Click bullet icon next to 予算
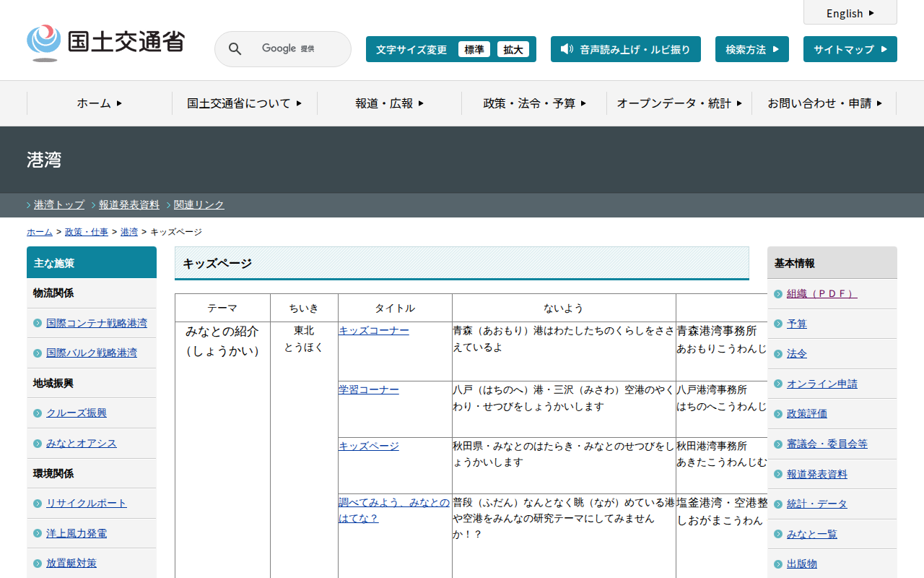The width and height of the screenshot is (924, 578). pos(777,324)
